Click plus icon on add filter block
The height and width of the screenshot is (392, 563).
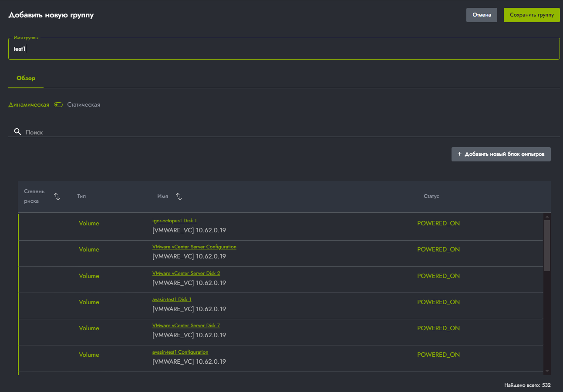coord(459,154)
